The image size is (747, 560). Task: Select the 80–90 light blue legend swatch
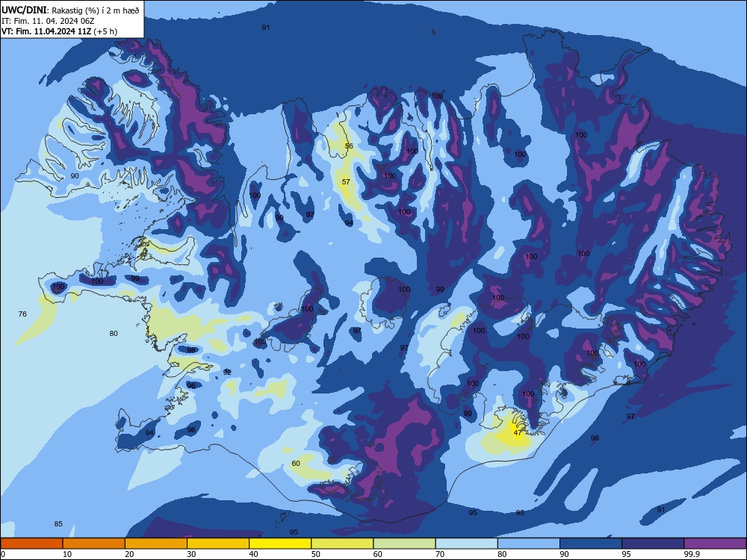(x=529, y=544)
